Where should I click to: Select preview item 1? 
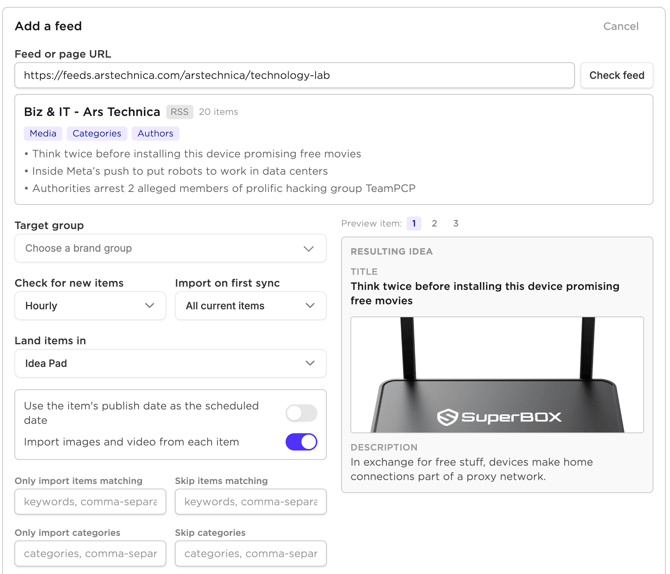tap(414, 224)
